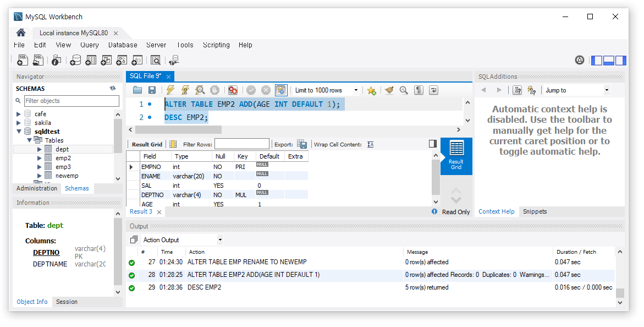Click the result grid vertical scrollbar
This screenshot has width=644, height=327.
pos(436,177)
